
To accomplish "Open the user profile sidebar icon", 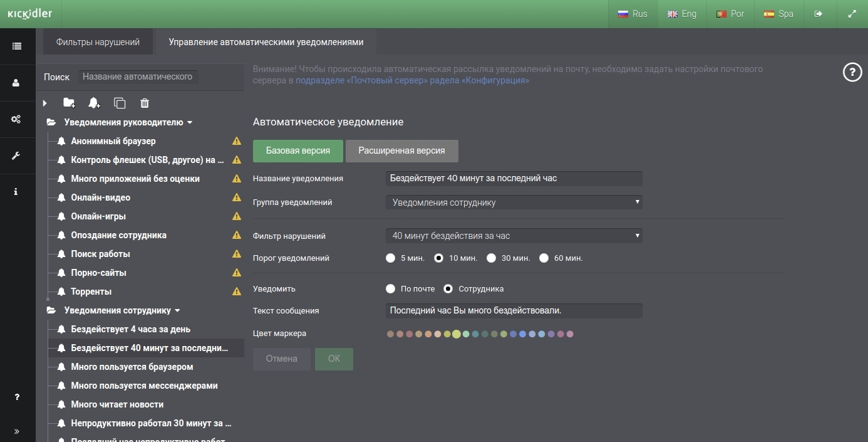I will click(x=16, y=83).
